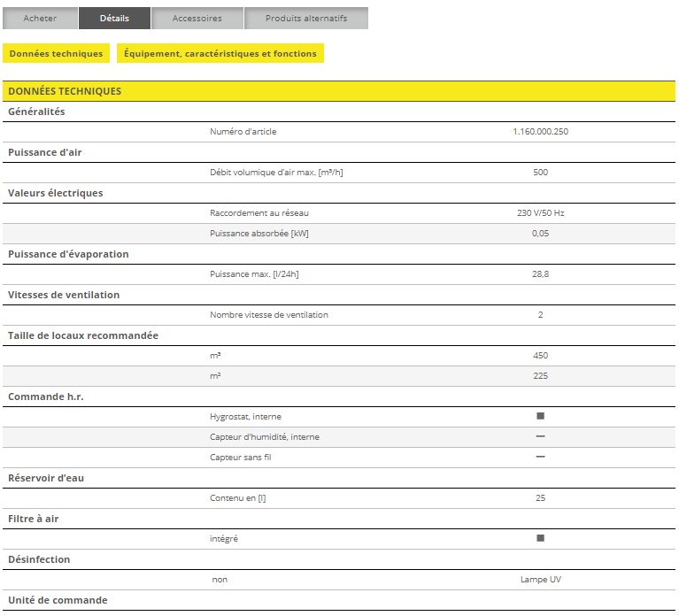Click the Capteur sans fil dash icon
The height and width of the screenshot is (616, 679).
click(540, 457)
